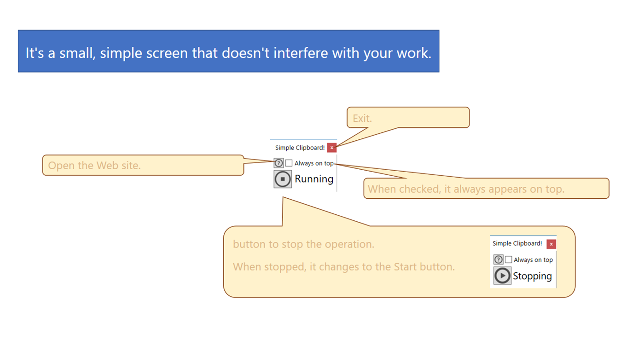Click the "Always on top" label text
This screenshot has height=362, width=644.
[314, 163]
